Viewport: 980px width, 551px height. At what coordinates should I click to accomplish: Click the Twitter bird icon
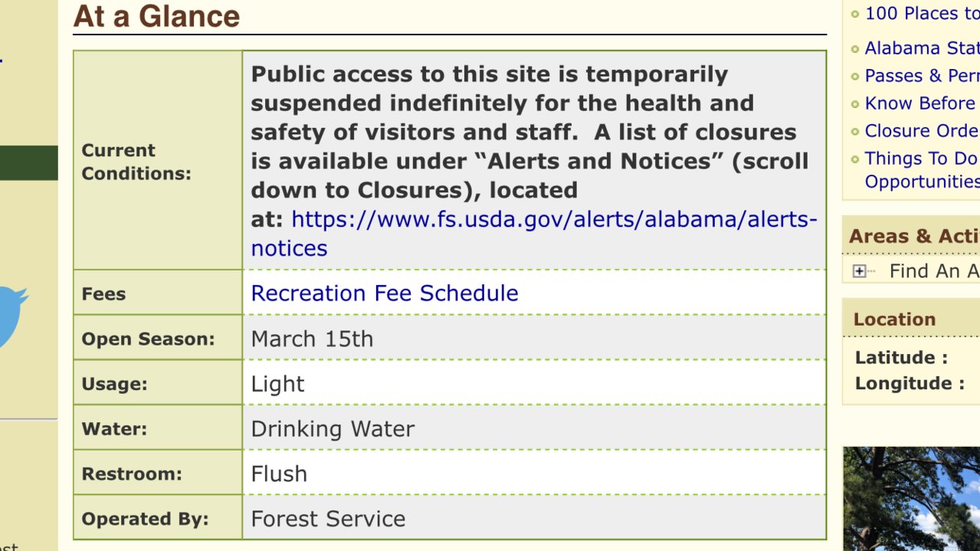[x=13, y=316]
